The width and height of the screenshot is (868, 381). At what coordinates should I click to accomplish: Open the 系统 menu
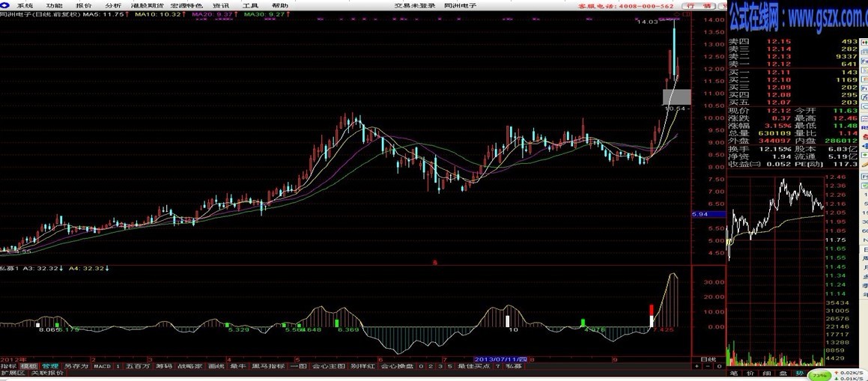[x=25, y=5]
